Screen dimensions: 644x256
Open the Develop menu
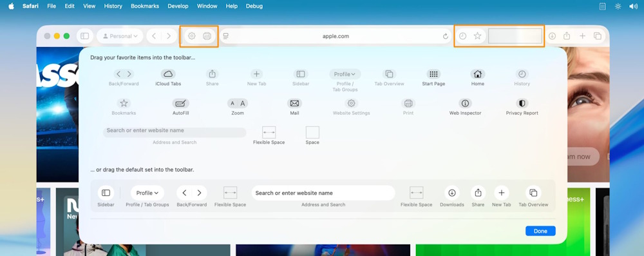pyautogui.click(x=178, y=6)
